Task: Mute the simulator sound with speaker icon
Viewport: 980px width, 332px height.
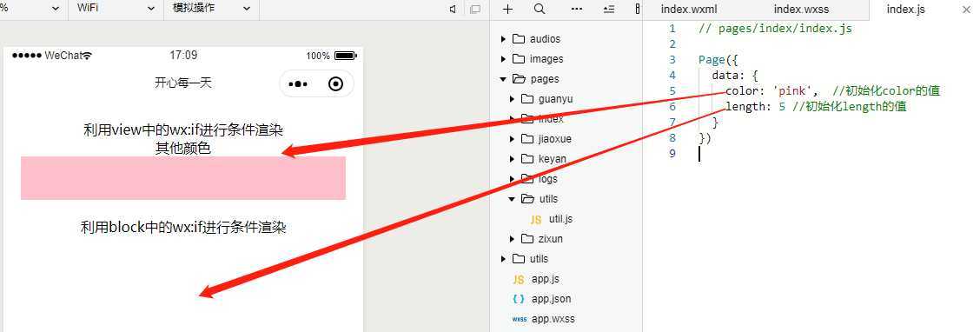Action: point(453,9)
